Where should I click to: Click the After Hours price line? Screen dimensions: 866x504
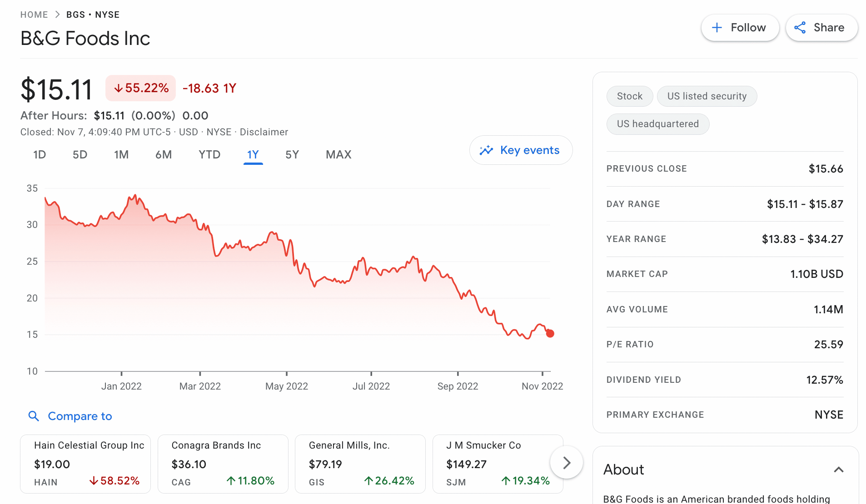pyautogui.click(x=114, y=116)
